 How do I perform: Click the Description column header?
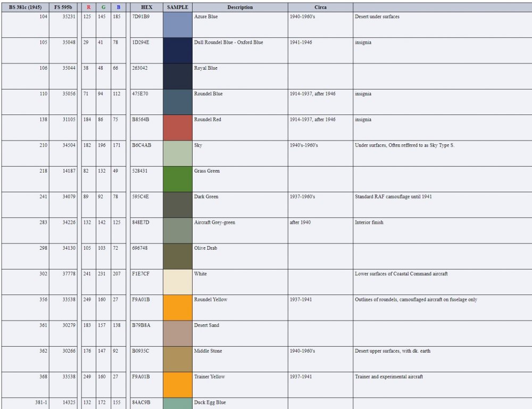pos(240,7)
